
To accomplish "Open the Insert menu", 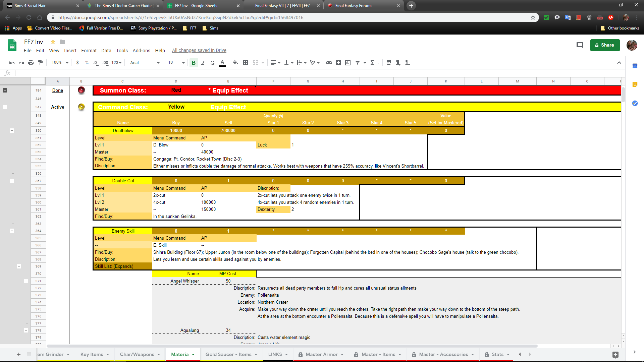I will 70,51.
